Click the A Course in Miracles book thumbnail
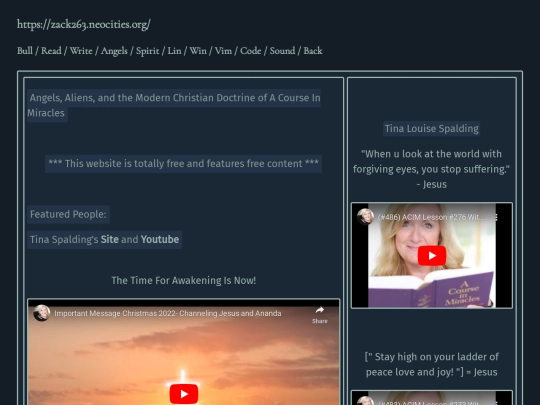 [432, 255]
